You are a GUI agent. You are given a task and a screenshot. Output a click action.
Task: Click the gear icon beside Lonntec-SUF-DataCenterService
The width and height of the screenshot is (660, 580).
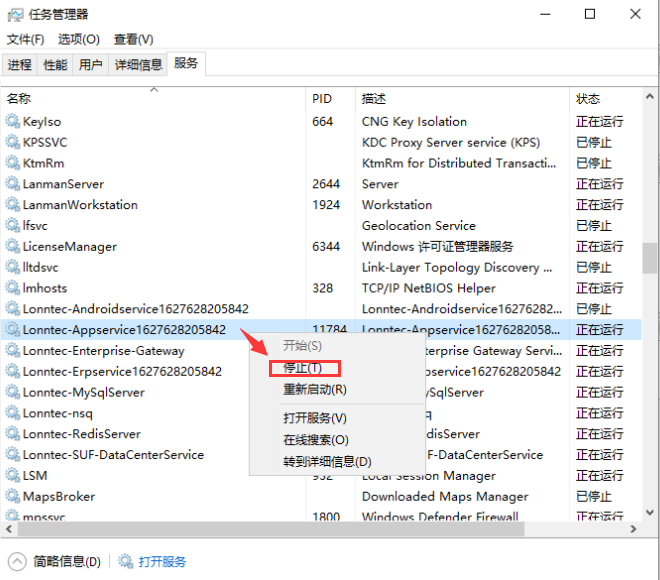(13, 455)
